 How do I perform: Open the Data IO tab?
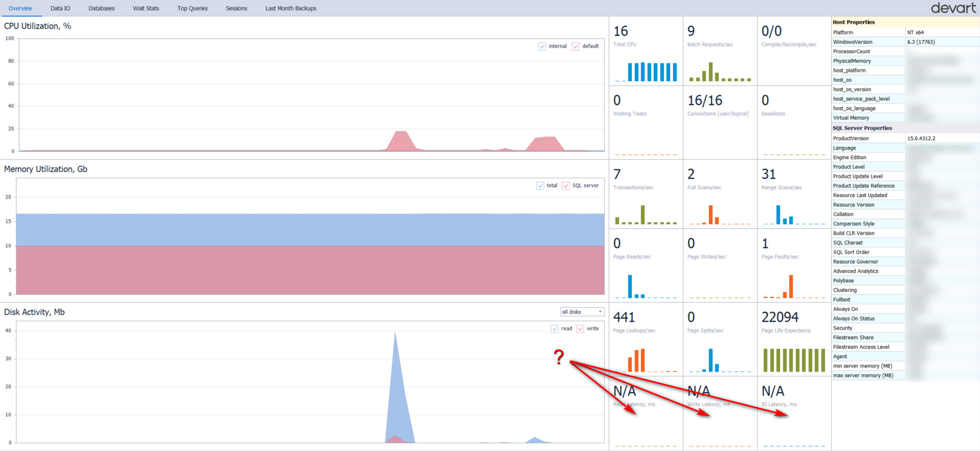click(x=60, y=8)
